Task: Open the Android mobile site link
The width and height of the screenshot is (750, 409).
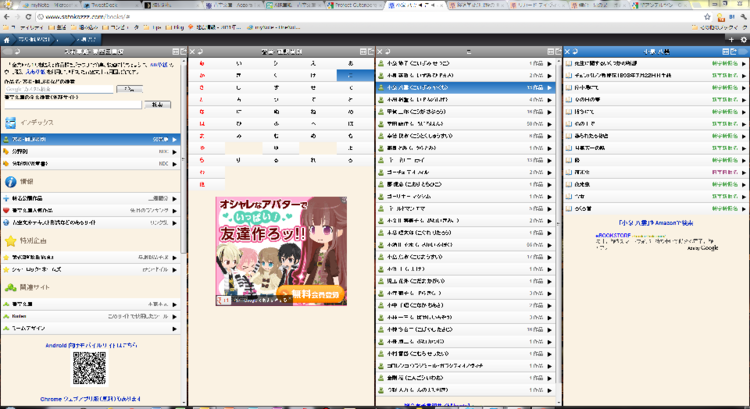Action: (x=91, y=345)
